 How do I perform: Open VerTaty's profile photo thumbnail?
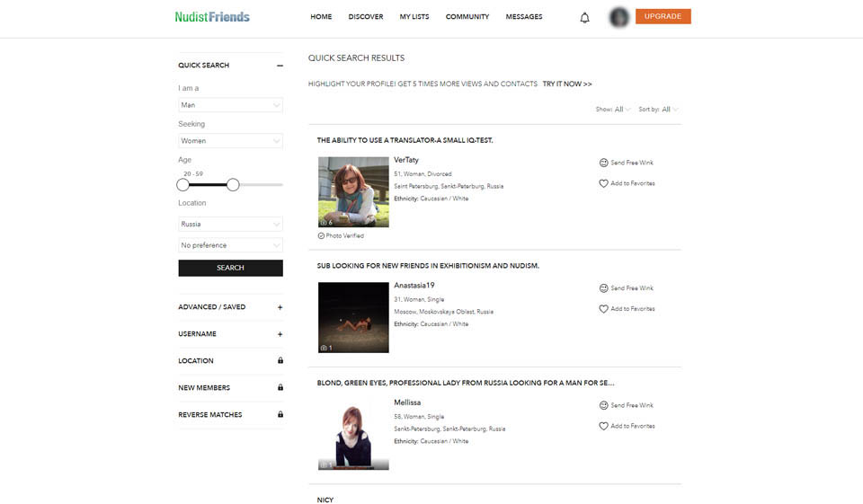(x=353, y=192)
